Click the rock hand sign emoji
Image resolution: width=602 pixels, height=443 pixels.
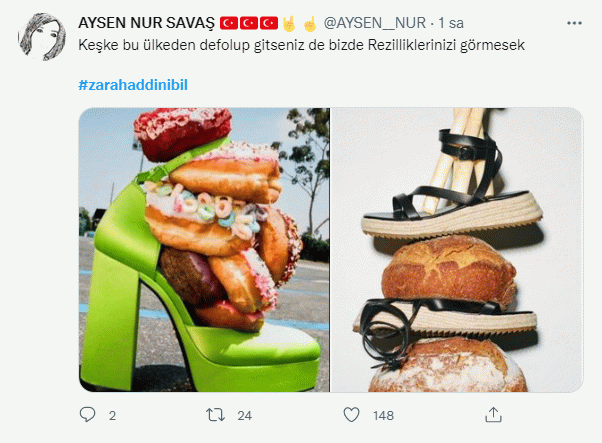pyautogui.click(x=289, y=23)
